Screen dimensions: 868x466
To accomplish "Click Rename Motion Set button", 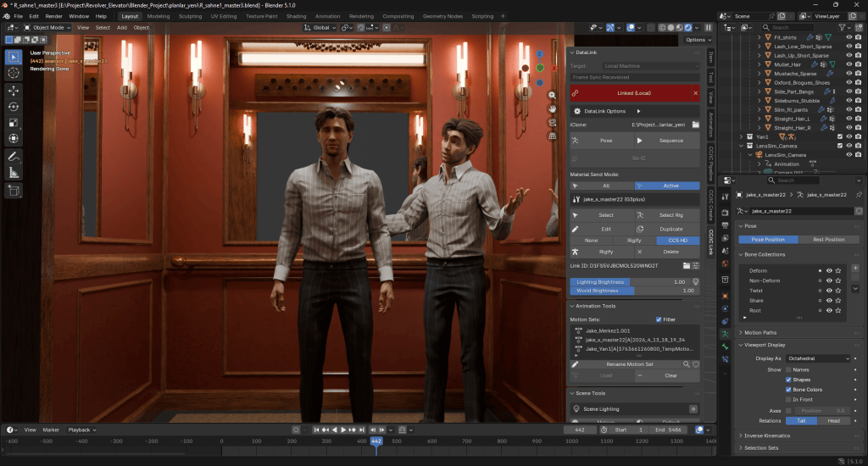I will click(x=626, y=364).
